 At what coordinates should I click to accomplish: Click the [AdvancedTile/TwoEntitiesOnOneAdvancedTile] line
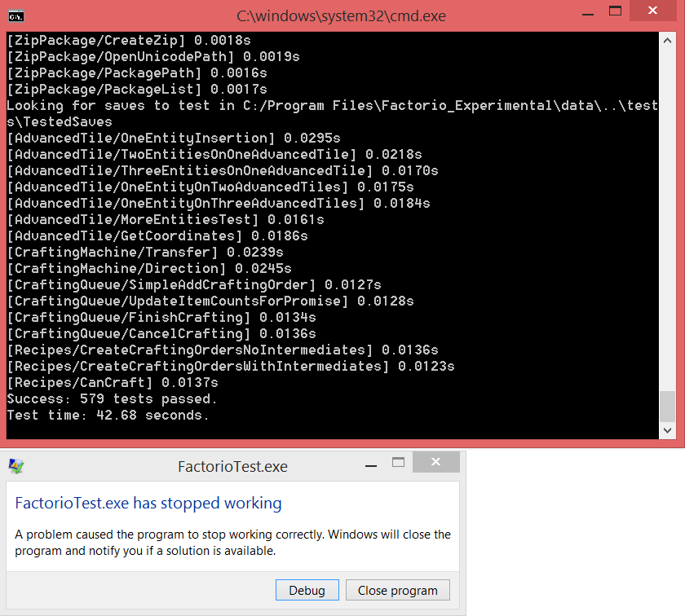[214, 154]
